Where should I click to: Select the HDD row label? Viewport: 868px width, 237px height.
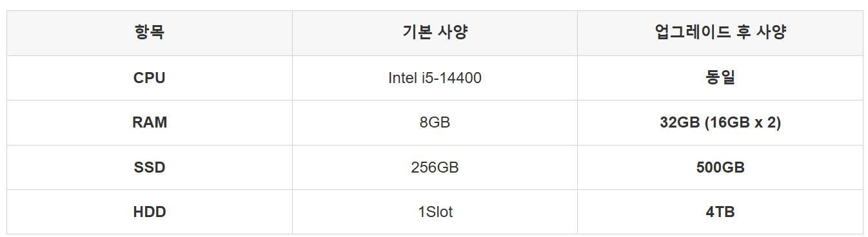click(150, 212)
